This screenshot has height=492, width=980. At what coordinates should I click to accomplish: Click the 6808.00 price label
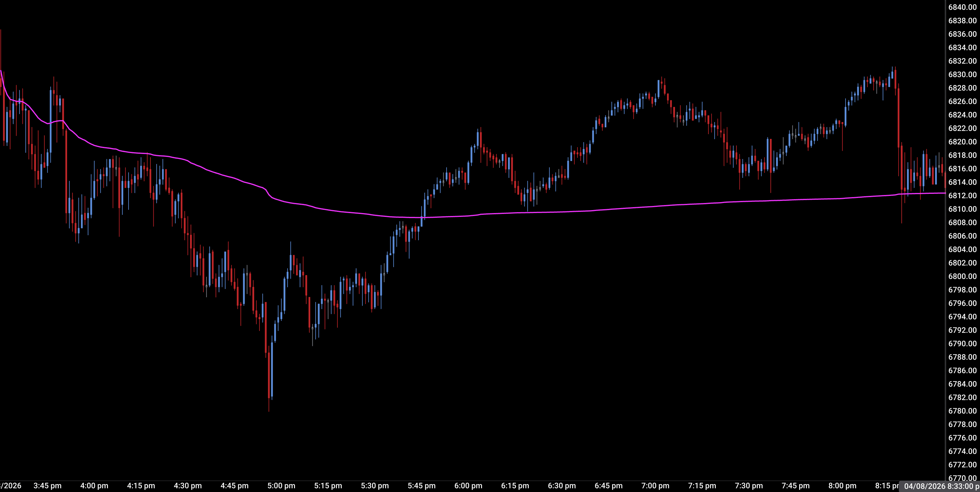(x=962, y=223)
